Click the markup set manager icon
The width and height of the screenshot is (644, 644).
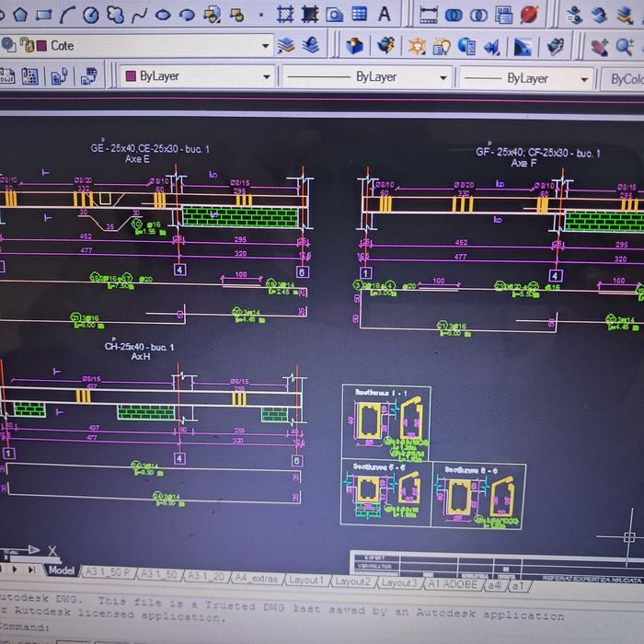30,76
